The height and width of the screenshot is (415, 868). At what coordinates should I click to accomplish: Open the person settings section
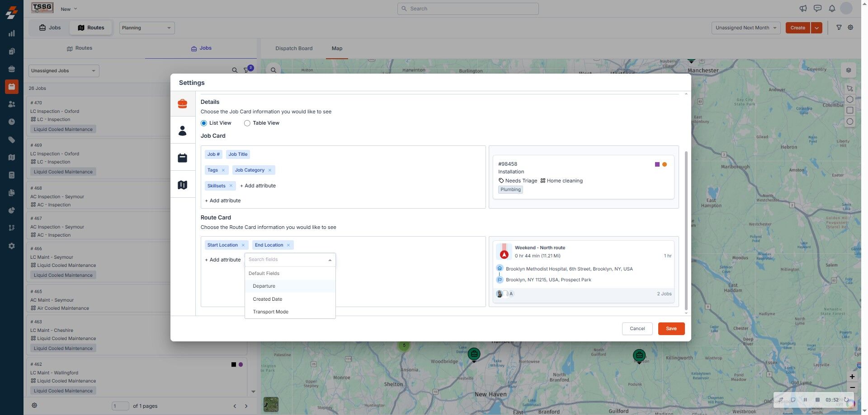click(x=182, y=131)
